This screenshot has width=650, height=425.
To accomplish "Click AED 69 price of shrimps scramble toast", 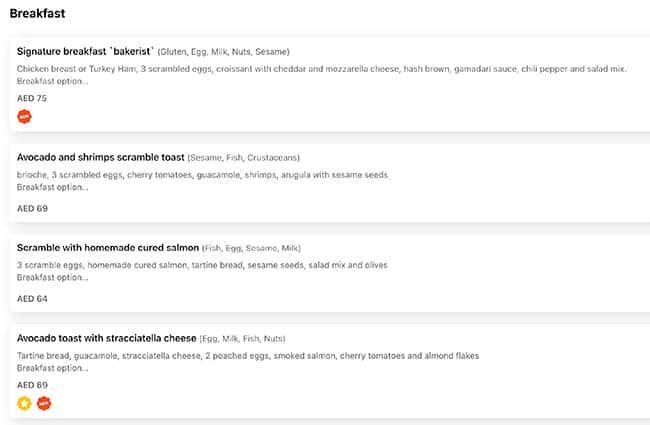I will [32, 208].
